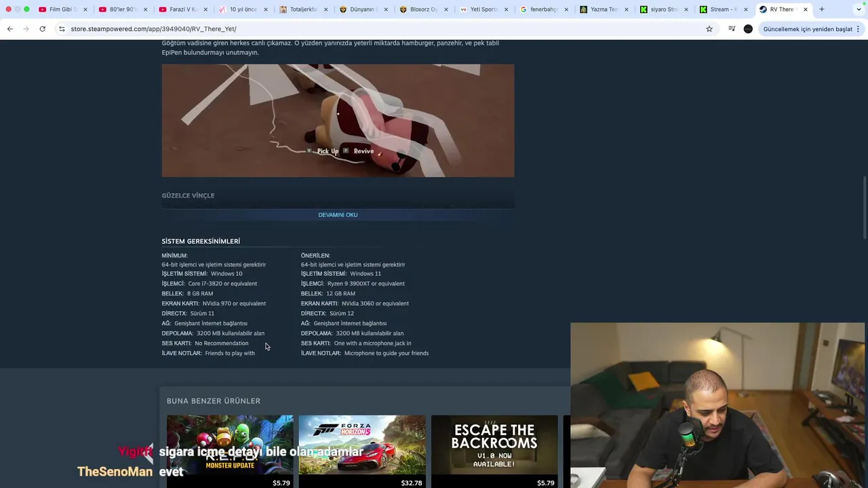
Task: Close the 'Yeti Sports' tab
Action: 506,9
